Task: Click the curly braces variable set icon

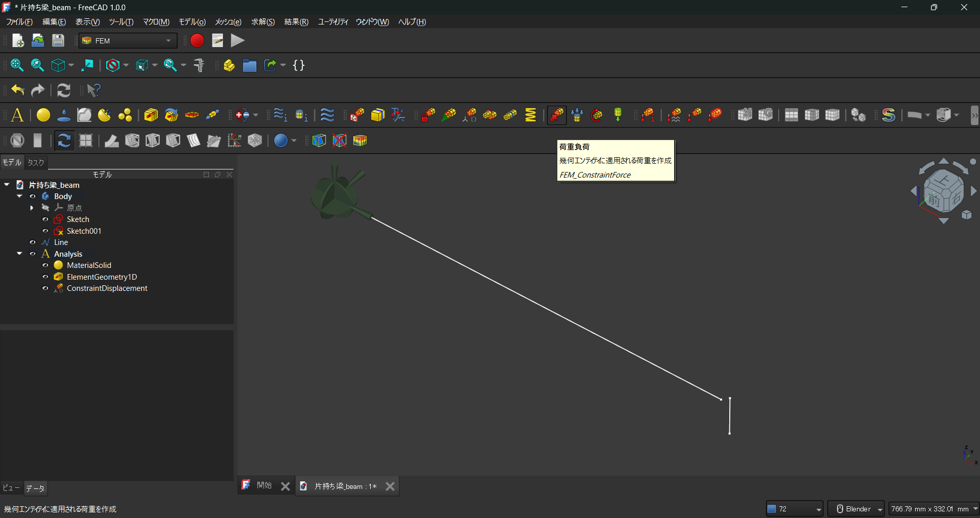Action: (x=299, y=65)
